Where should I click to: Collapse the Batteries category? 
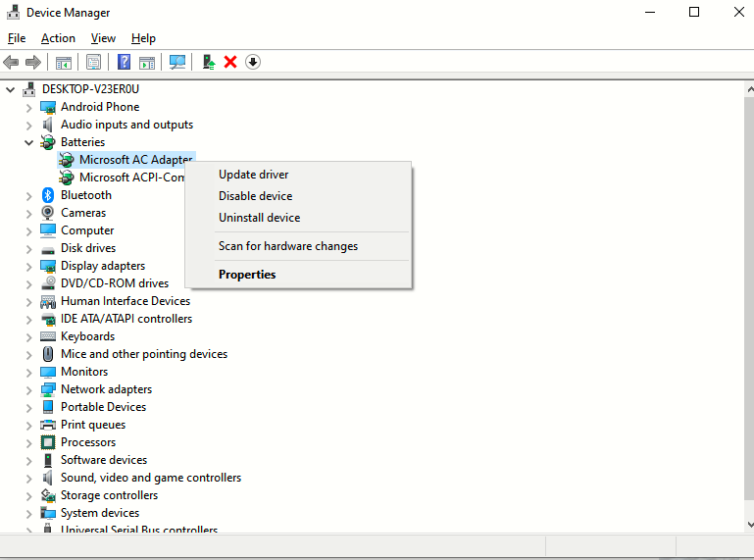[28, 142]
